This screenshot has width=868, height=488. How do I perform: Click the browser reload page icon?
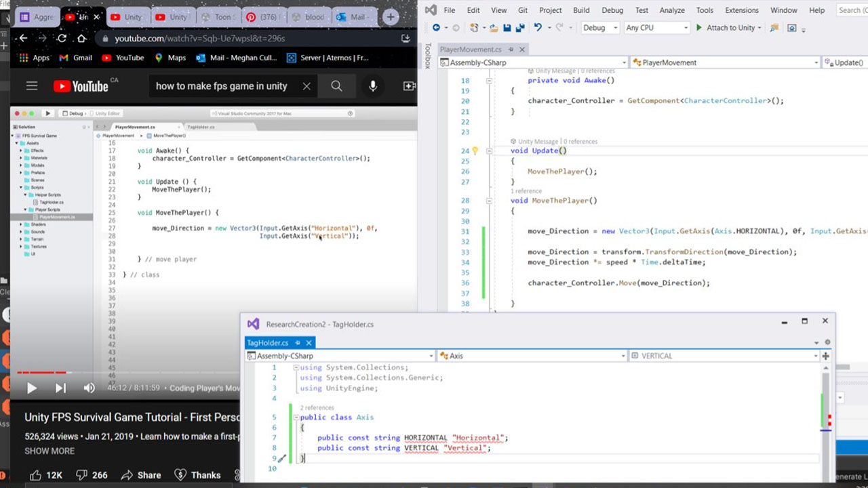pos(62,39)
